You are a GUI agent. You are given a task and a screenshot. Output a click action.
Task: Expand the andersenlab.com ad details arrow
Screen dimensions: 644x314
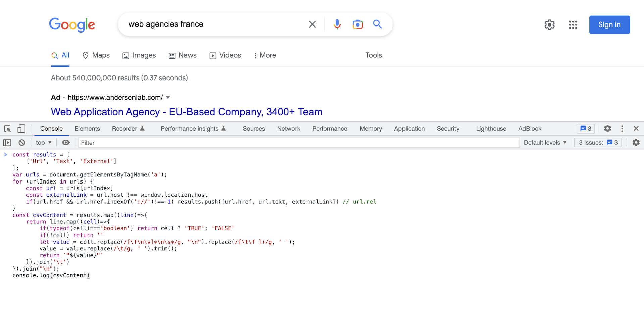tap(168, 97)
